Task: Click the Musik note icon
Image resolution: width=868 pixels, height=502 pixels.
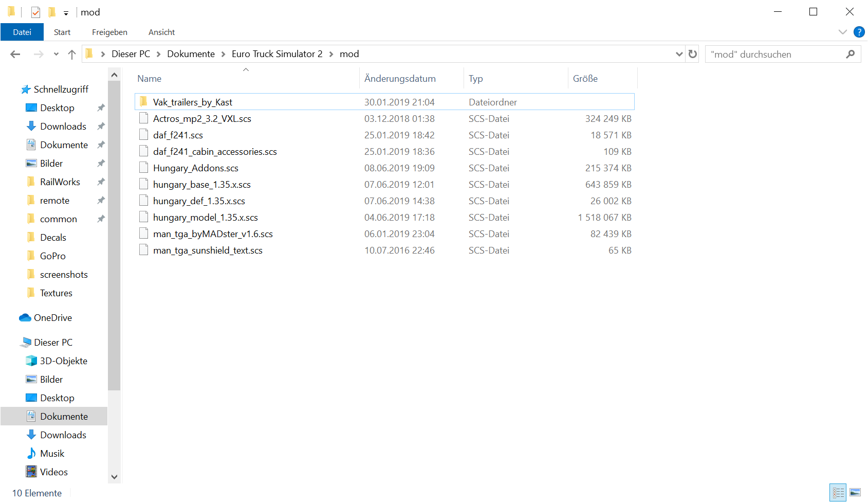Action: click(31, 453)
